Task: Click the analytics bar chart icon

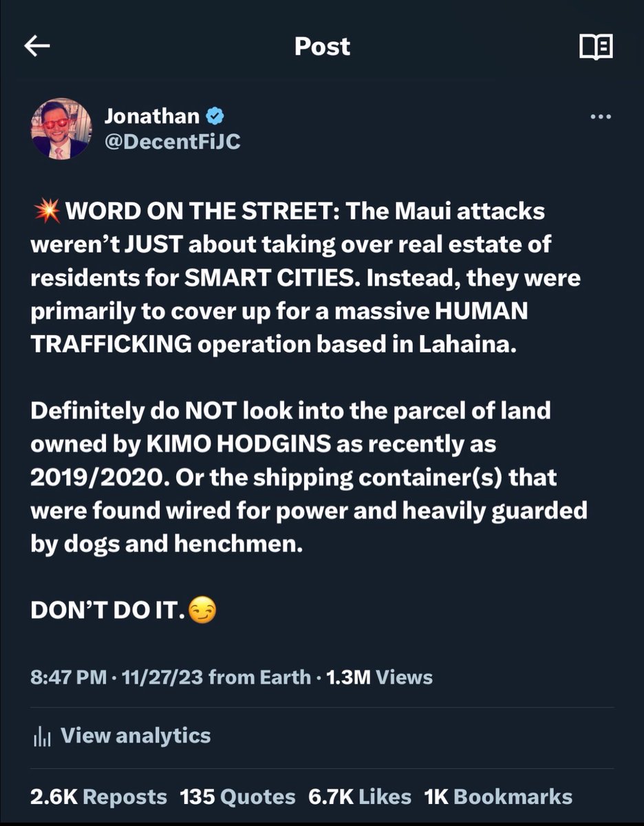Action: pos(43,736)
